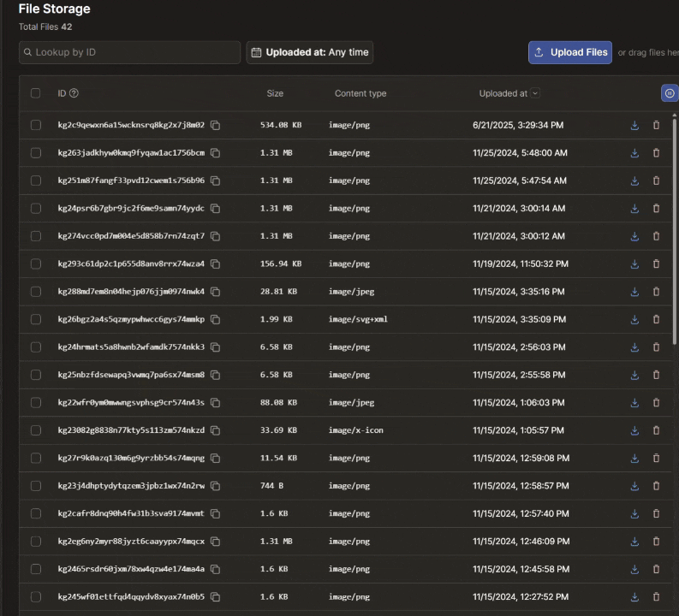Copy ID kg24psr6b7gbr9jc2f6me9samn74yydc

215,208
